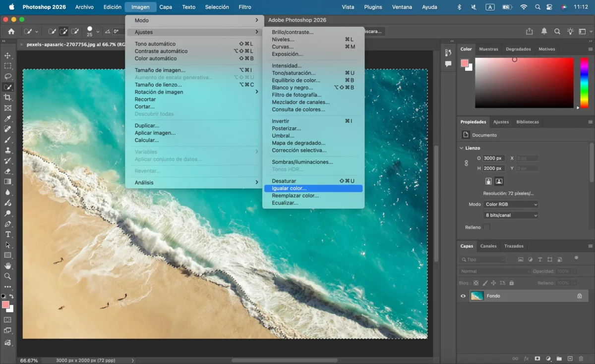Select the Type tool
The width and height of the screenshot is (595, 364).
click(x=8, y=234)
